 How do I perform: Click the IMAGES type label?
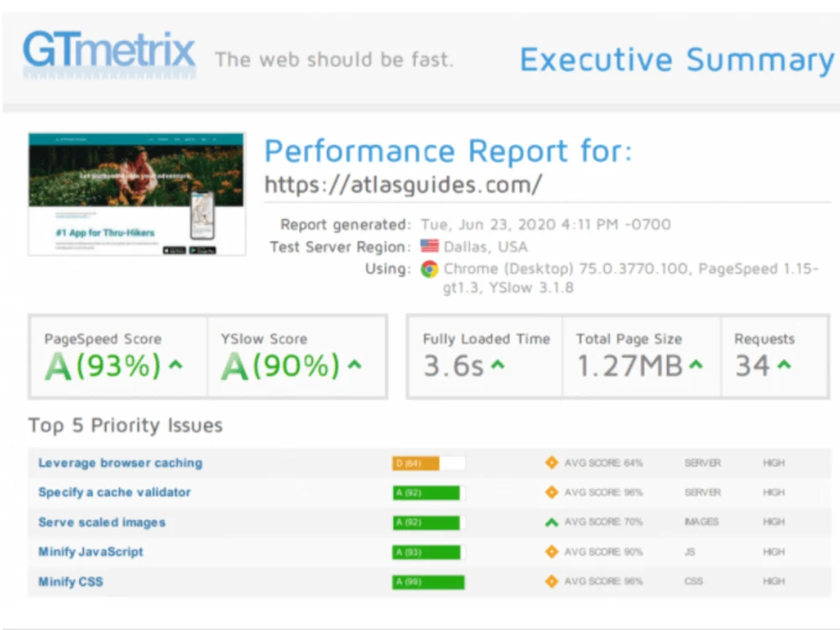pyautogui.click(x=701, y=522)
